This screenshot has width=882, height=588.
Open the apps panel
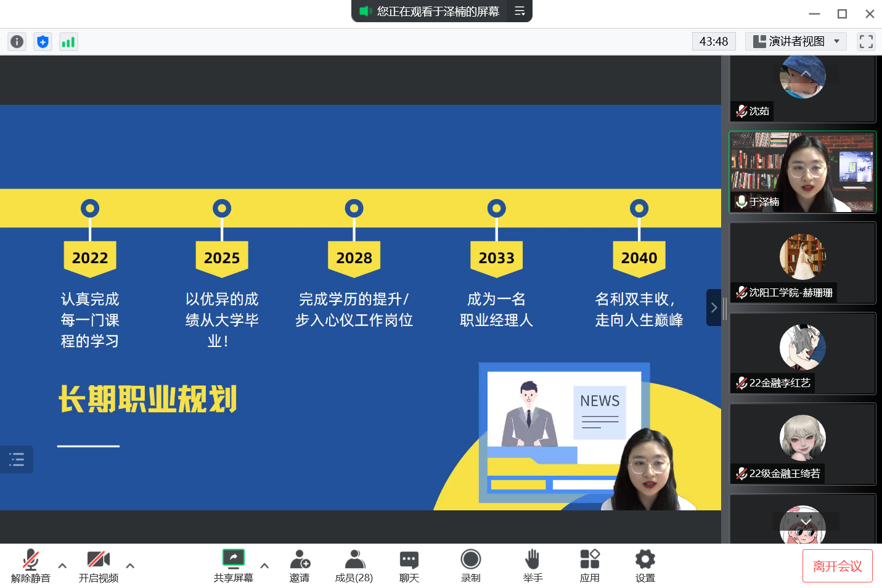(x=590, y=566)
